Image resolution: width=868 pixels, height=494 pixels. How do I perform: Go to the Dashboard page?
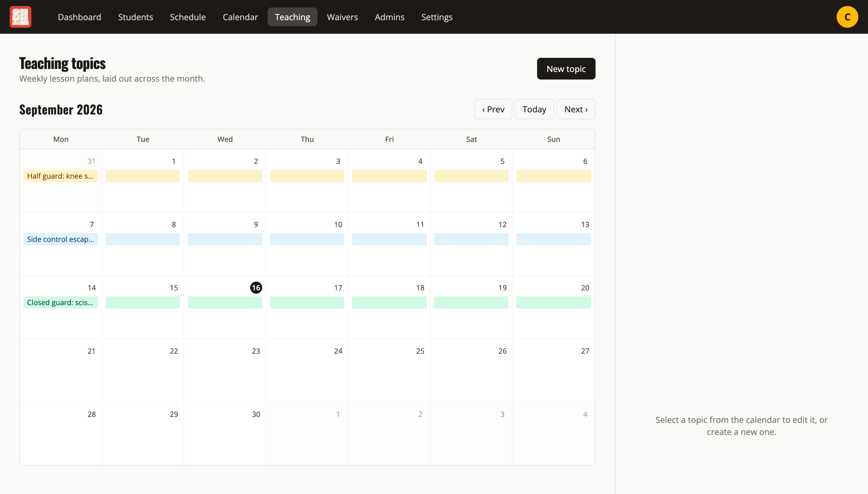(80, 17)
